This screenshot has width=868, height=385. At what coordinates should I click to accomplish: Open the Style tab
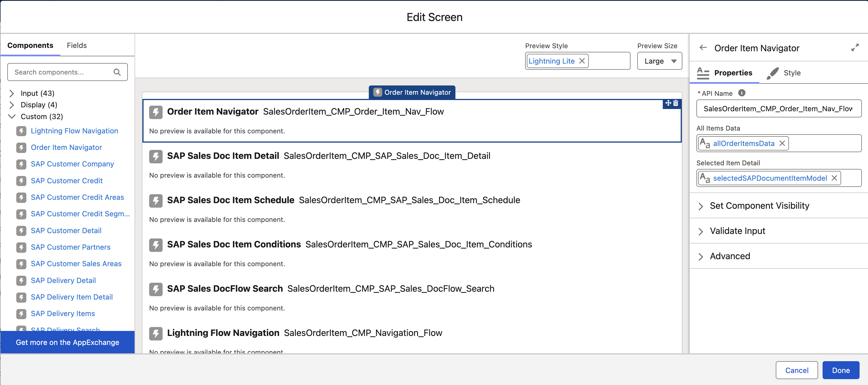[784, 73]
